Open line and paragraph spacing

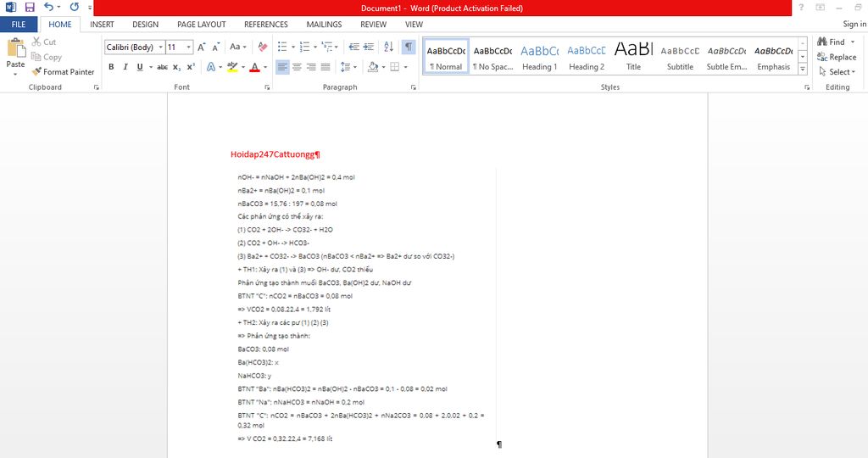coord(346,67)
